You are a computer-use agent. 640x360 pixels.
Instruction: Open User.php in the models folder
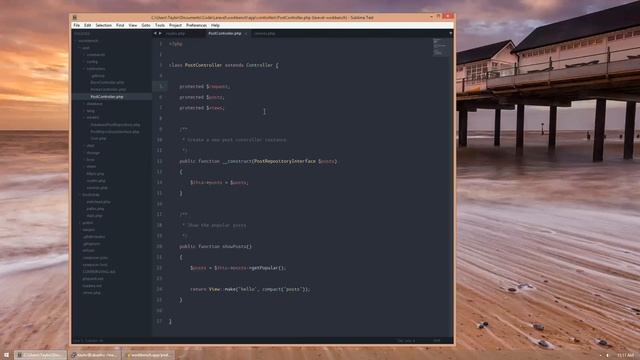coord(98,138)
